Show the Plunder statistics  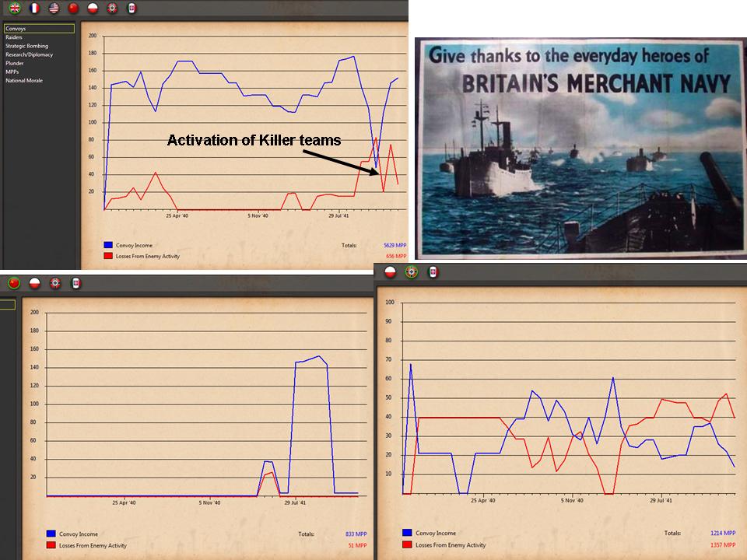pos(14,63)
